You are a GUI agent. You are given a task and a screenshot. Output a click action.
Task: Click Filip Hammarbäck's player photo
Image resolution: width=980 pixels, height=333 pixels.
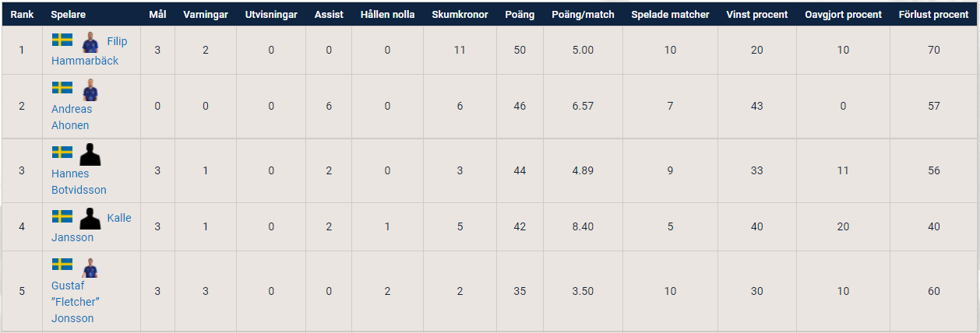(90, 42)
